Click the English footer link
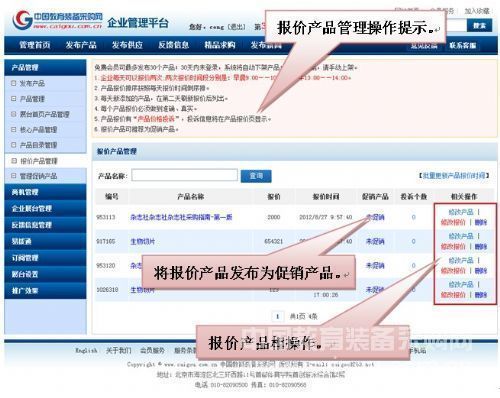Screen dimensions: 500x398 tap(86, 350)
